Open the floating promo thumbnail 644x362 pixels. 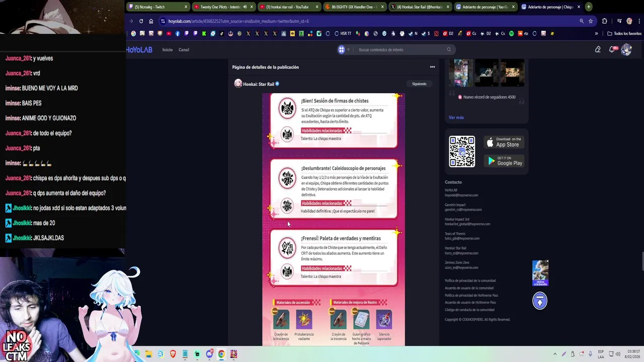click(540, 273)
